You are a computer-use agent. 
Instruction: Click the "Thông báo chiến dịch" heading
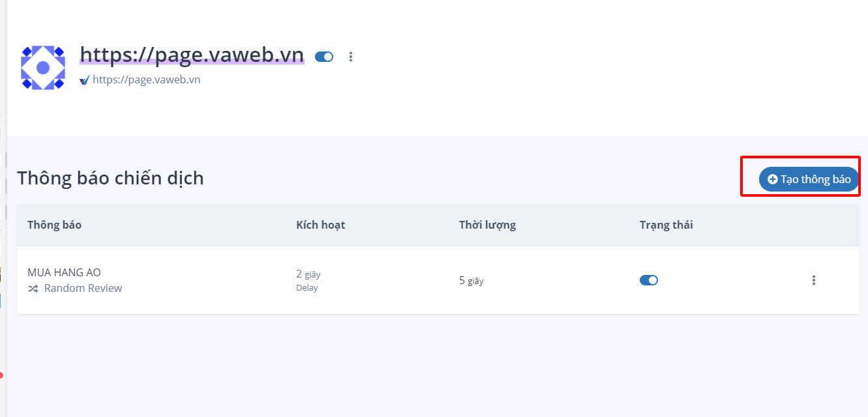(110, 178)
